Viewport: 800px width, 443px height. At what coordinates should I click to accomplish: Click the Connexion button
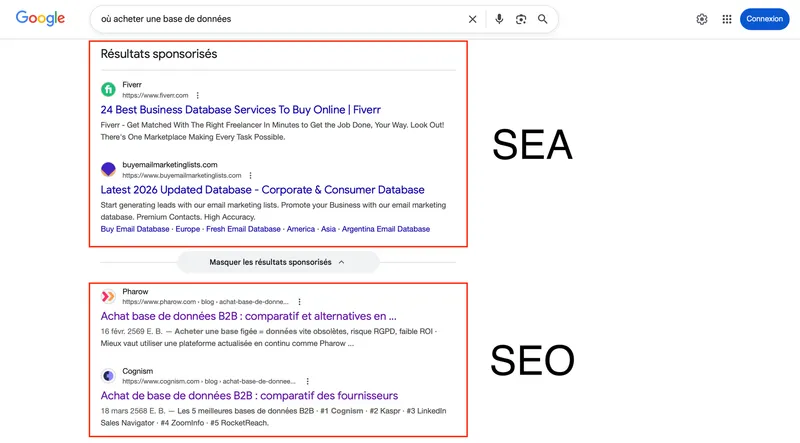click(x=764, y=19)
